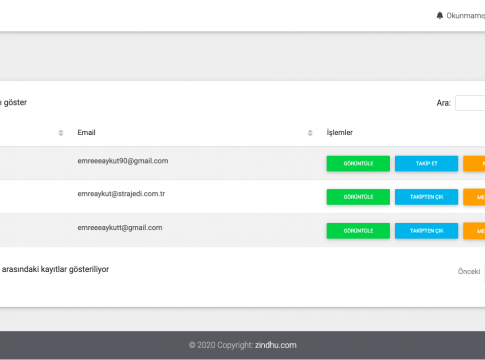Select the emreaykut@strajedi.com.tr email cell
Viewport: 485px width, 360px height.
(121, 194)
